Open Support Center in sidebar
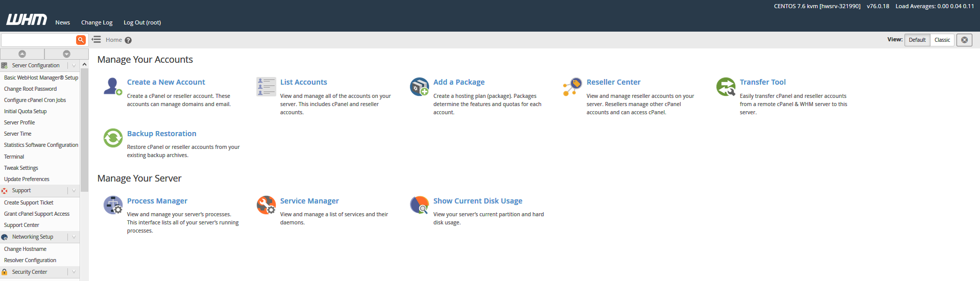 coord(21,225)
